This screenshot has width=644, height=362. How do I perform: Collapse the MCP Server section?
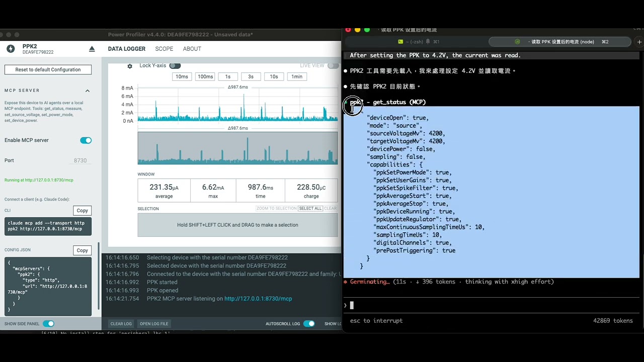pyautogui.click(x=88, y=90)
